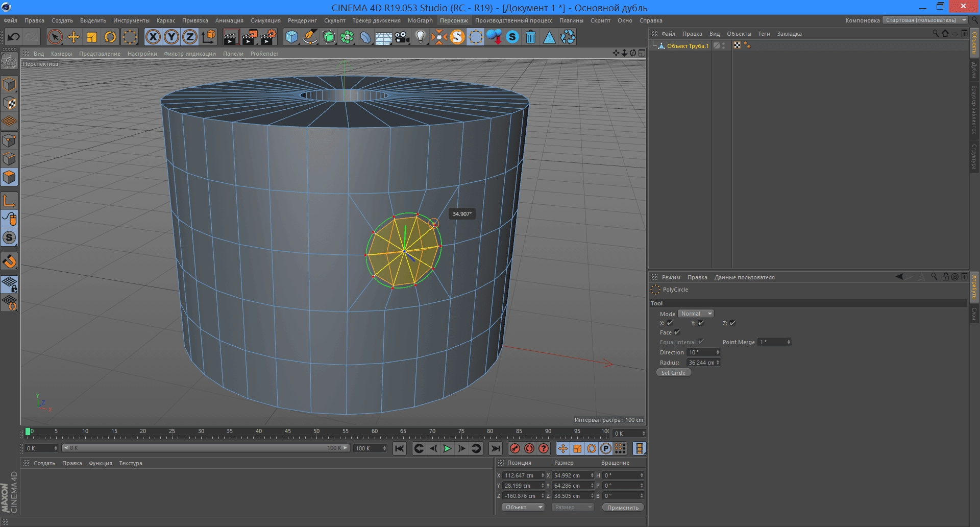Select the Live Selection arrow tool
980x527 pixels.
pos(55,37)
